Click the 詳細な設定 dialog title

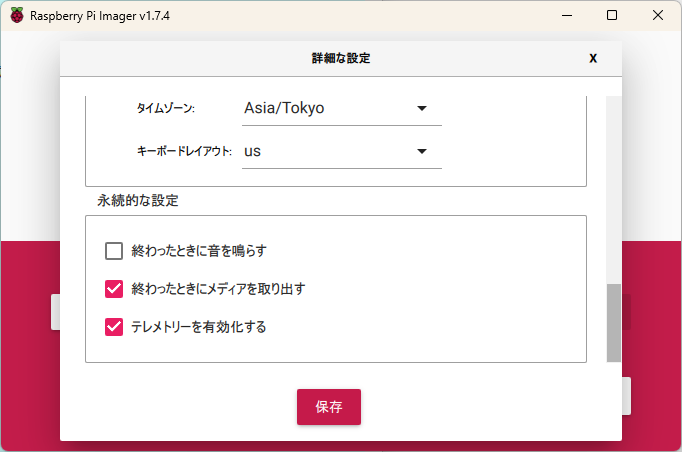pyautogui.click(x=341, y=58)
